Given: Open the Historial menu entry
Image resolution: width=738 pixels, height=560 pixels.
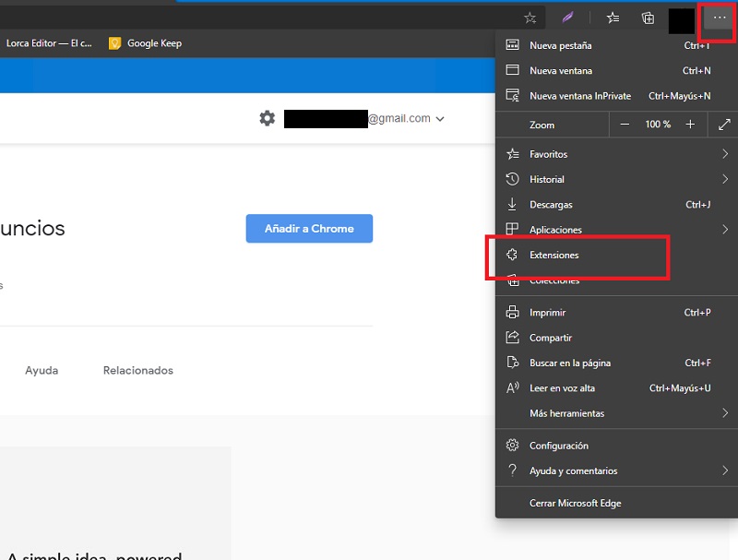Looking at the screenshot, I should click(616, 179).
